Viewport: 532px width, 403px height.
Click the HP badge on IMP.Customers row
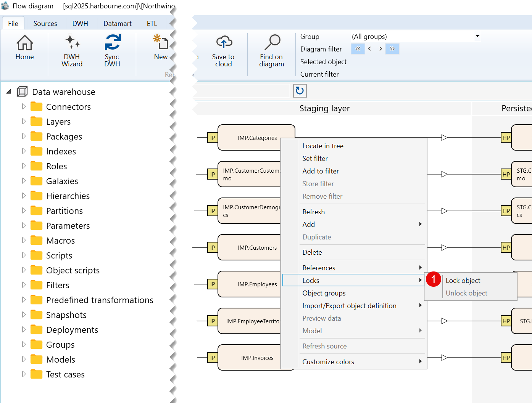tap(506, 247)
